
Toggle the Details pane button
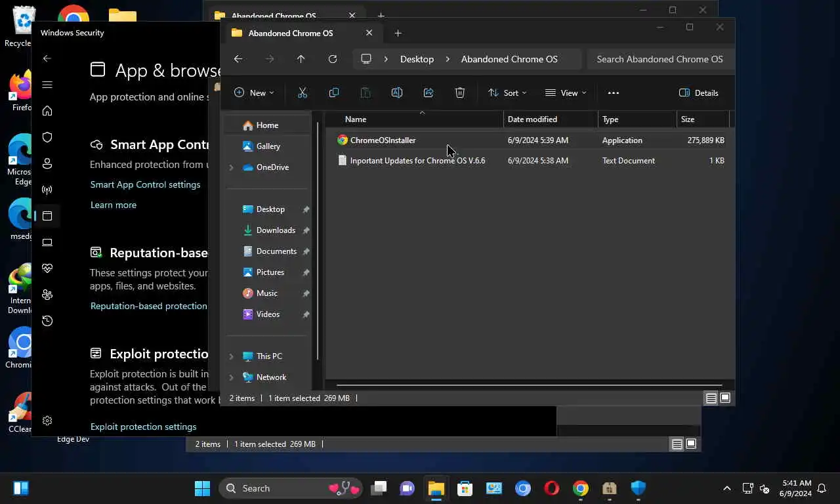click(699, 93)
